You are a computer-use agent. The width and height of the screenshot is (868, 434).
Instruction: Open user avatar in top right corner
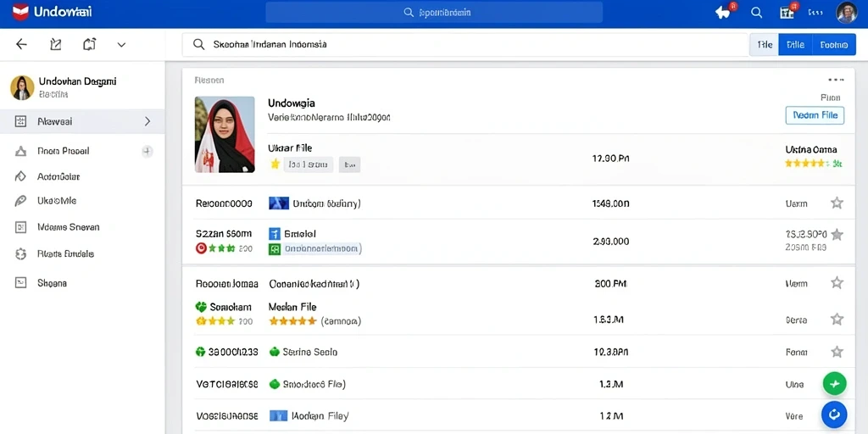847,13
